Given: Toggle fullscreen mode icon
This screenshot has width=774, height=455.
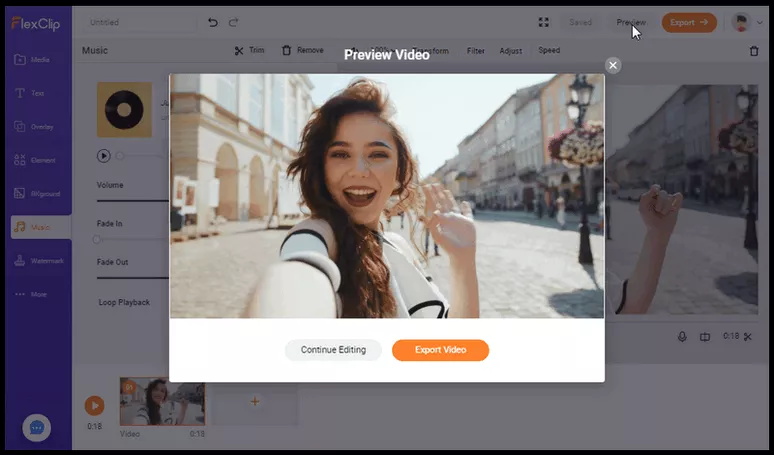Looking at the screenshot, I should [543, 22].
